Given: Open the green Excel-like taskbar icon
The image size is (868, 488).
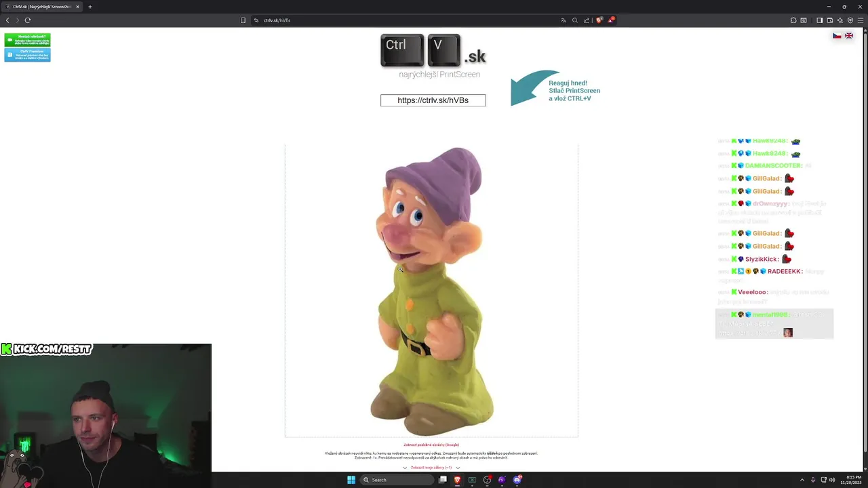Looking at the screenshot, I should pos(472,480).
